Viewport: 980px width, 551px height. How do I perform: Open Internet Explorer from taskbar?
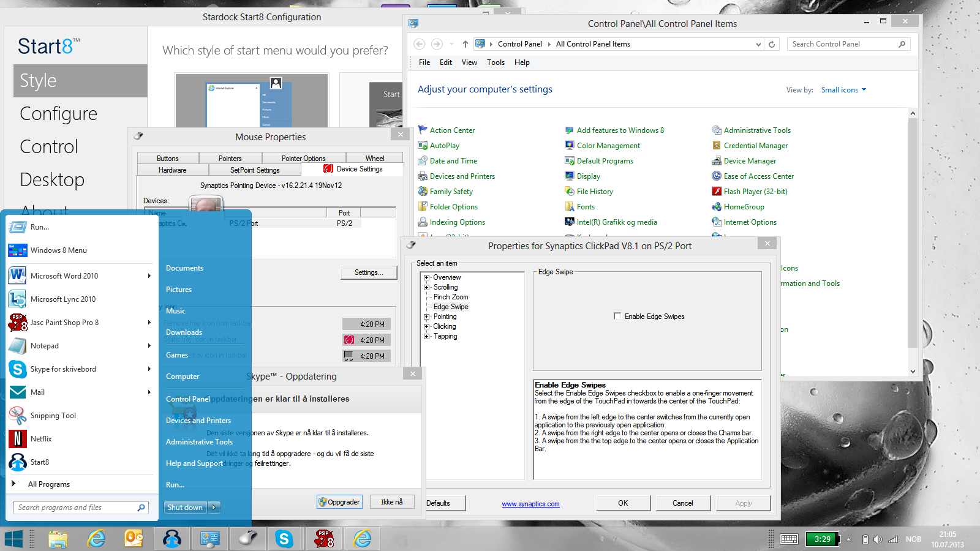96,539
